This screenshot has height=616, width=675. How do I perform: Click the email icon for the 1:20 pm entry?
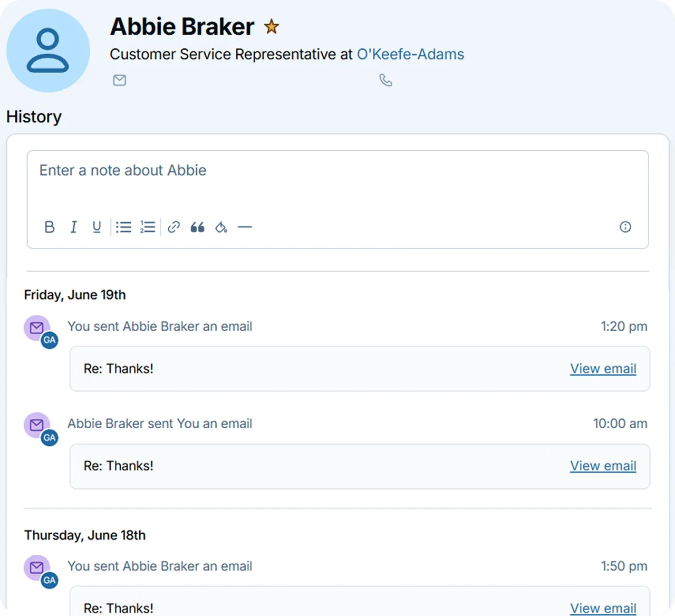click(x=37, y=328)
